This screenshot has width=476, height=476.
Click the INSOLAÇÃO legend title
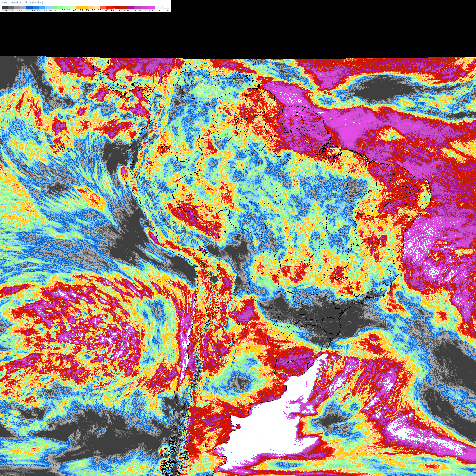coord(12,3)
